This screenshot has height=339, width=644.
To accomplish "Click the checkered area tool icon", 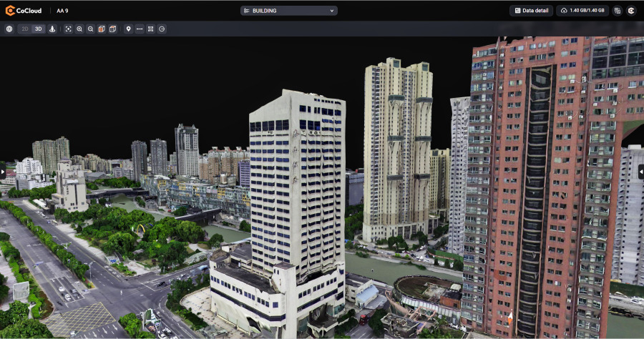I will tap(150, 29).
